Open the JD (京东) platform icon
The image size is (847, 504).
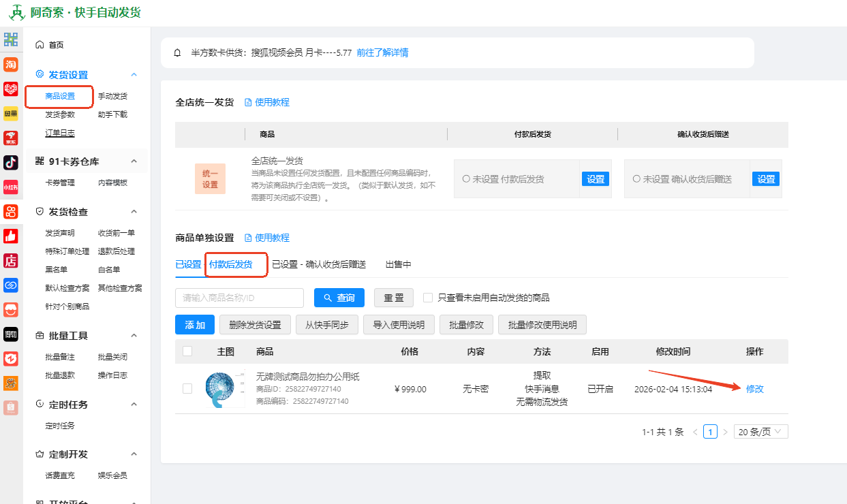tap(11, 138)
